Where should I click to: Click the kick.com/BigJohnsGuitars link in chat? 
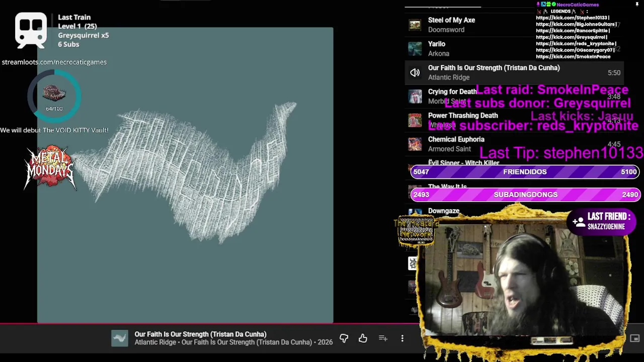576,24
